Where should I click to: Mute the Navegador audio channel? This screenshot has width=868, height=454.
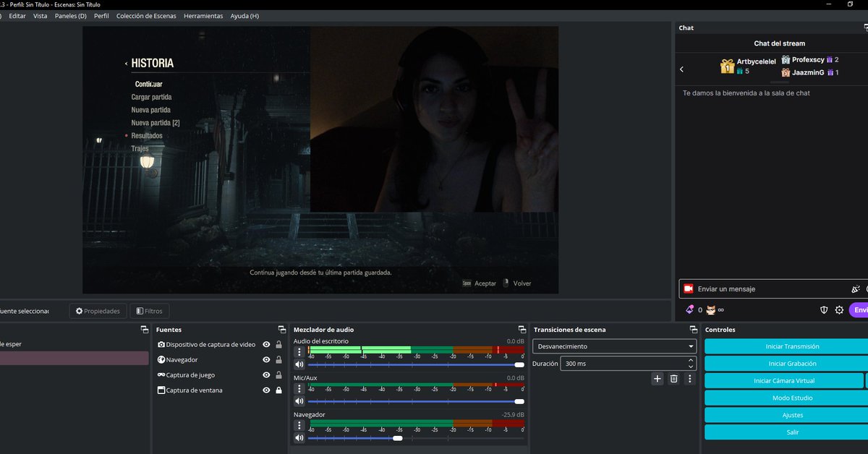[x=299, y=438]
